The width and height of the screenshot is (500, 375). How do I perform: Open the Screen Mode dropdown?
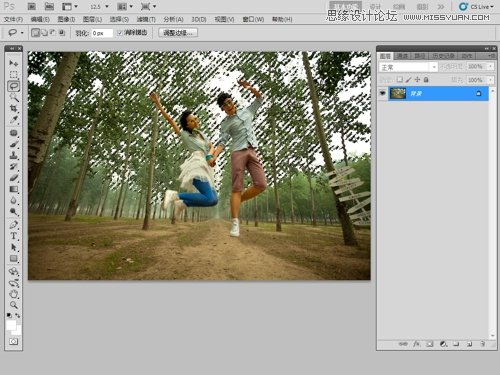148,6
